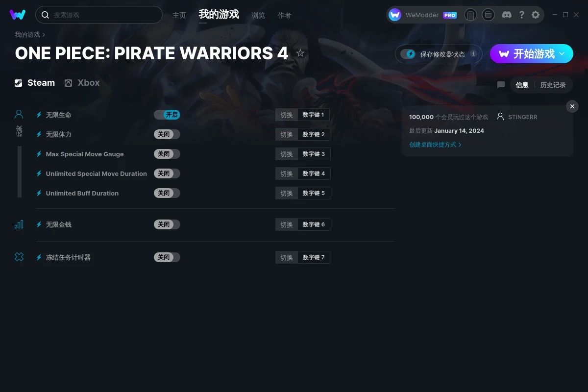Open the help question mark icon
The width and height of the screenshot is (588, 392).
(521, 15)
